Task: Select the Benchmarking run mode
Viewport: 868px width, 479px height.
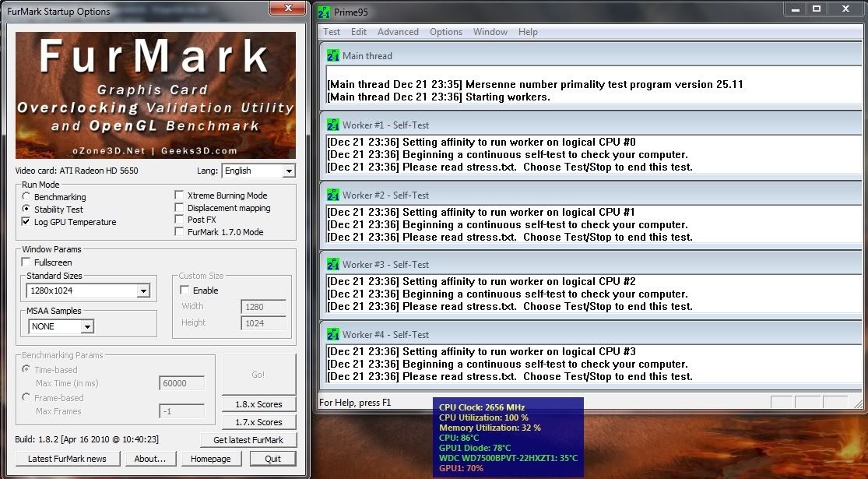Action: pyautogui.click(x=27, y=197)
